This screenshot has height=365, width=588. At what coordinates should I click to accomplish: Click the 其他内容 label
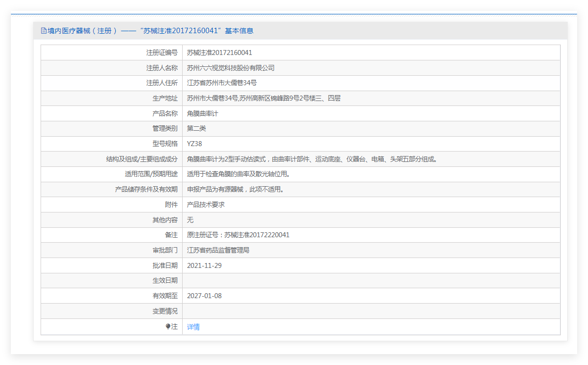click(x=165, y=220)
